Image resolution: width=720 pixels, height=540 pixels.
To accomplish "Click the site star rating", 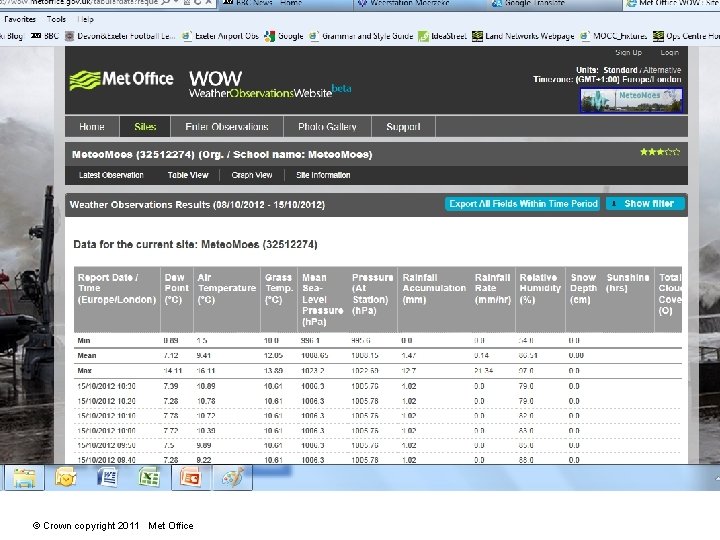I will pyautogui.click(x=660, y=152).
